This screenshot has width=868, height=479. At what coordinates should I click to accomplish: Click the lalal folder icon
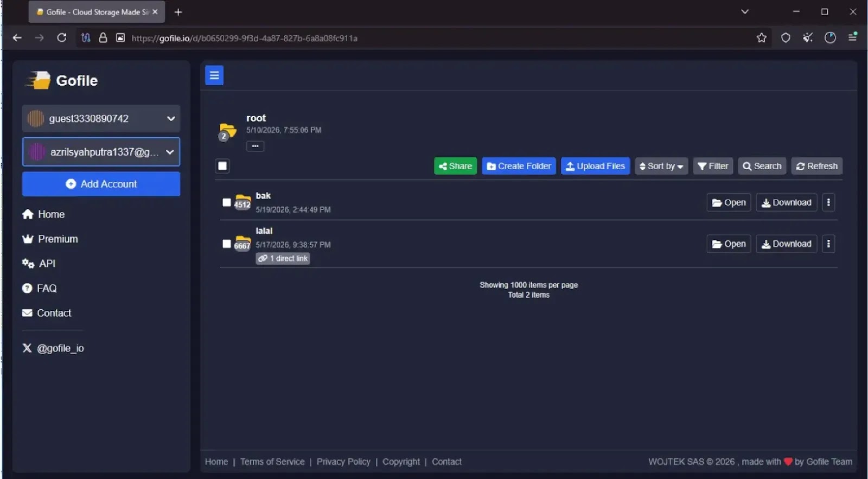242,243
